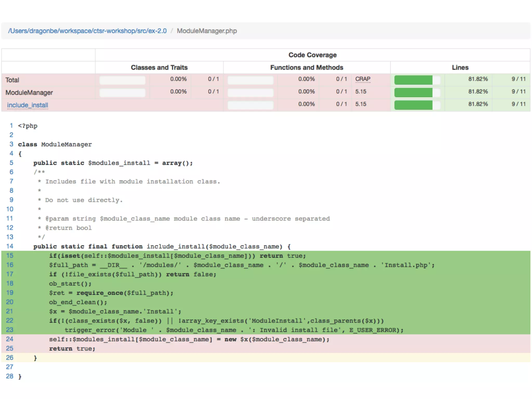Click the include_install method link

[28, 105]
